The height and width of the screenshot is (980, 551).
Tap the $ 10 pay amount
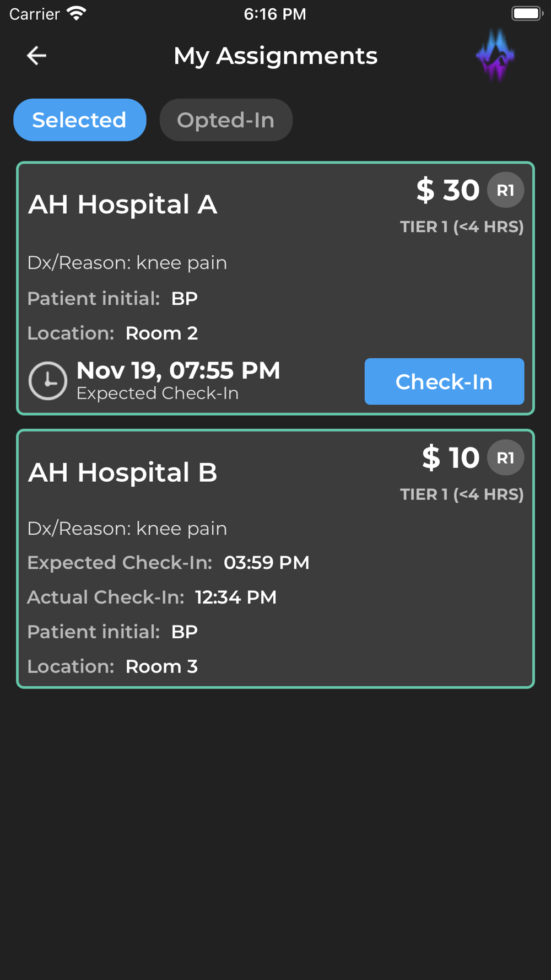(451, 457)
